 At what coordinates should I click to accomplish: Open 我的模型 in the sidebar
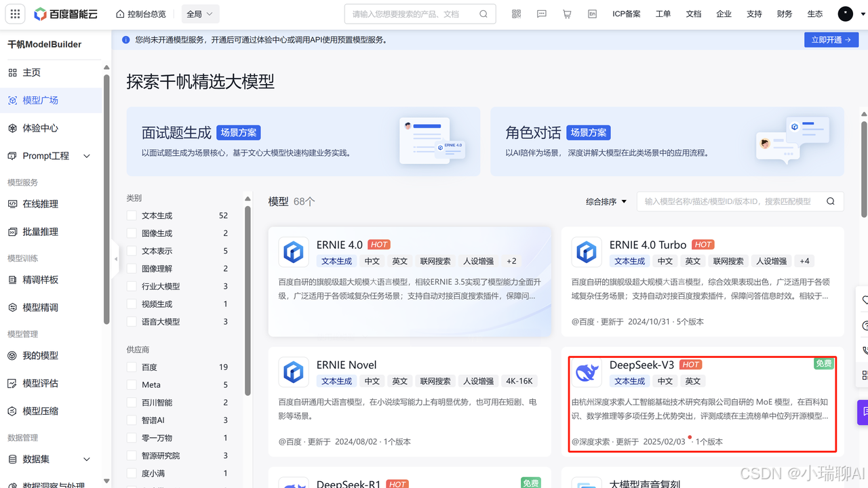(51, 356)
